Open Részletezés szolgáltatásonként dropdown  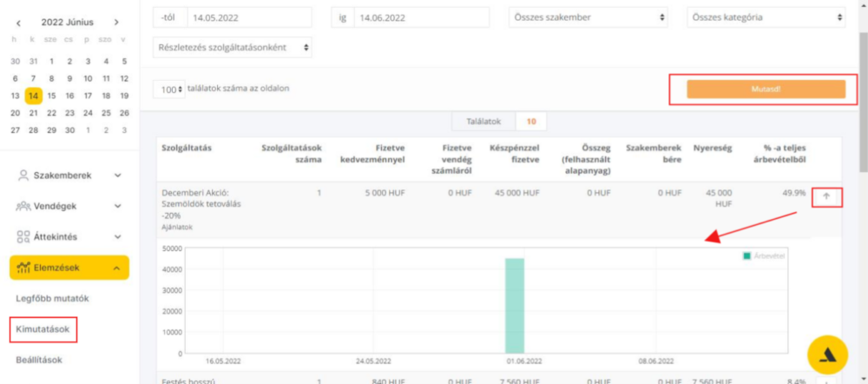(x=233, y=48)
